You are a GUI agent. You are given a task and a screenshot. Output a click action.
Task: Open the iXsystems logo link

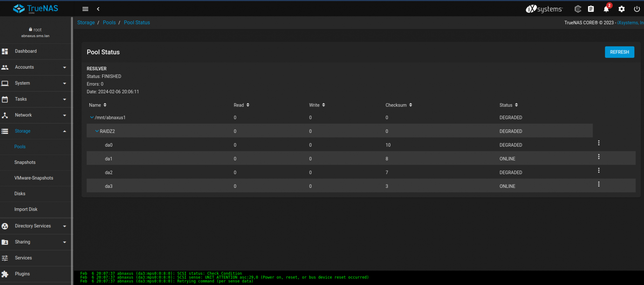point(544,9)
